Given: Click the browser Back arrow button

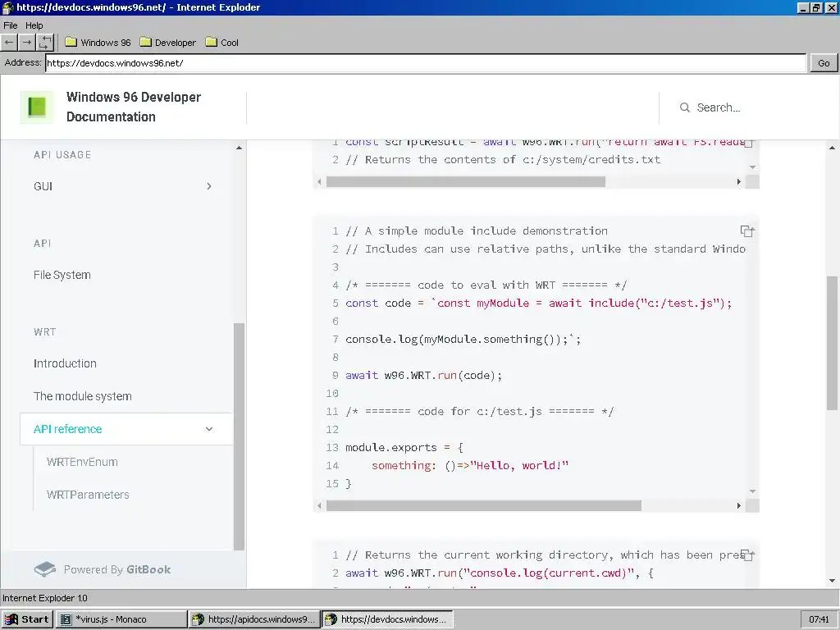Looking at the screenshot, I should 9,43.
